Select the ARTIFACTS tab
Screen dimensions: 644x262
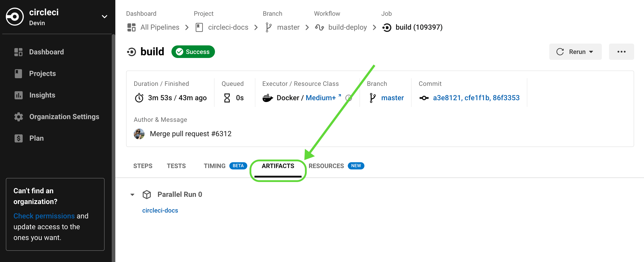[278, 165]
